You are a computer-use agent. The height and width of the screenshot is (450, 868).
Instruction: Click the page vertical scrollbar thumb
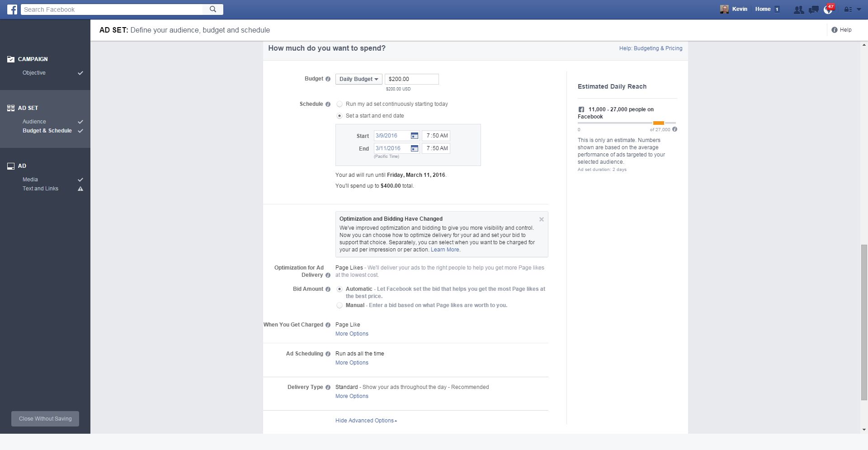click(864, 322)
